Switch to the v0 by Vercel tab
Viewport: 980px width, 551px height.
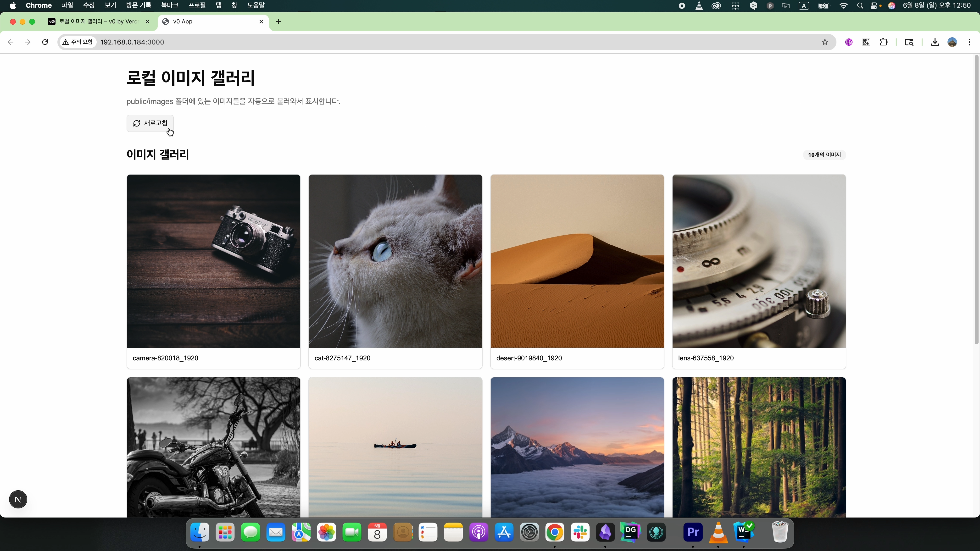[x=98, y=22]
